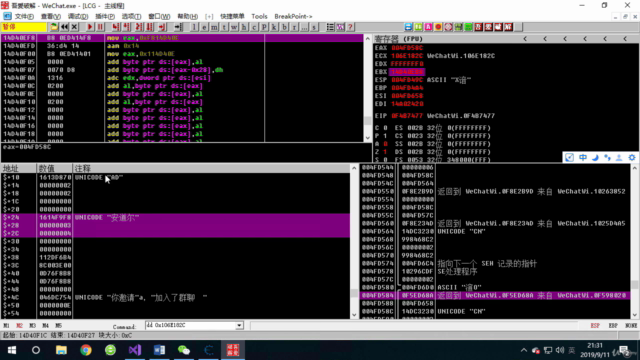Restart the program with the rewind icon
Viewport: 640px width, 360px height.
64,27
